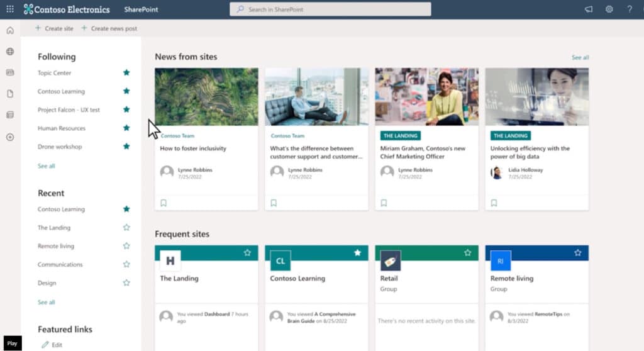Open Drone workshop site link
644x351 pixels.
[60, 147]
